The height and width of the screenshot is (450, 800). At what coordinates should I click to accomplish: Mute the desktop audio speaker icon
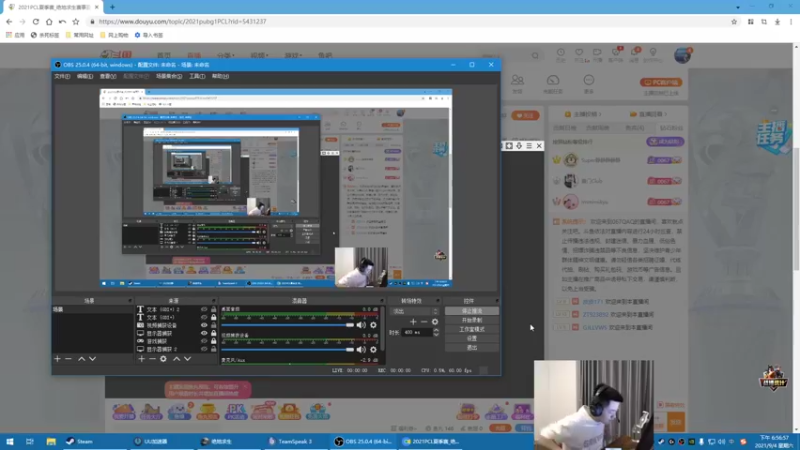361,325
